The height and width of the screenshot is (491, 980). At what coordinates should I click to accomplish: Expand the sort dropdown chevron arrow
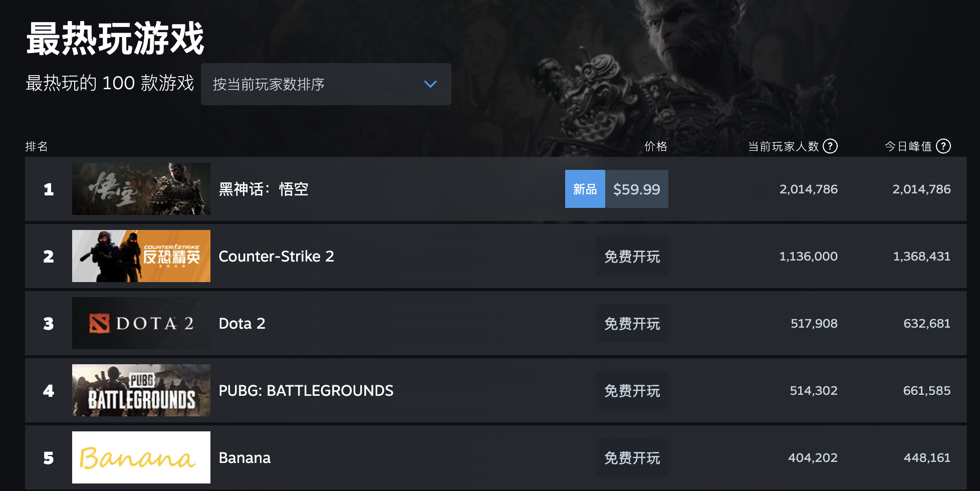(x=430, y=84)
